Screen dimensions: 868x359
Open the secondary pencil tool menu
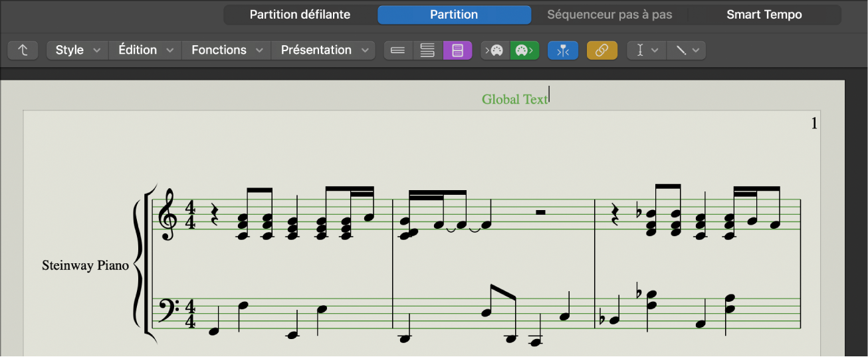pos(686,51)
